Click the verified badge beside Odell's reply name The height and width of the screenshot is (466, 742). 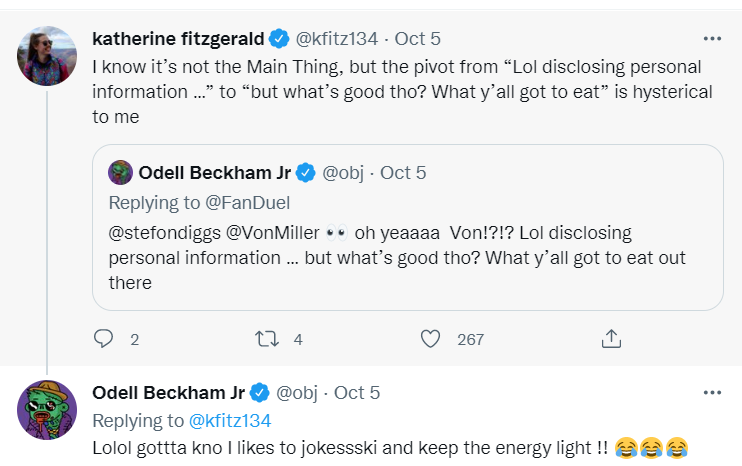pyautogui.click(x=259, y=393)
